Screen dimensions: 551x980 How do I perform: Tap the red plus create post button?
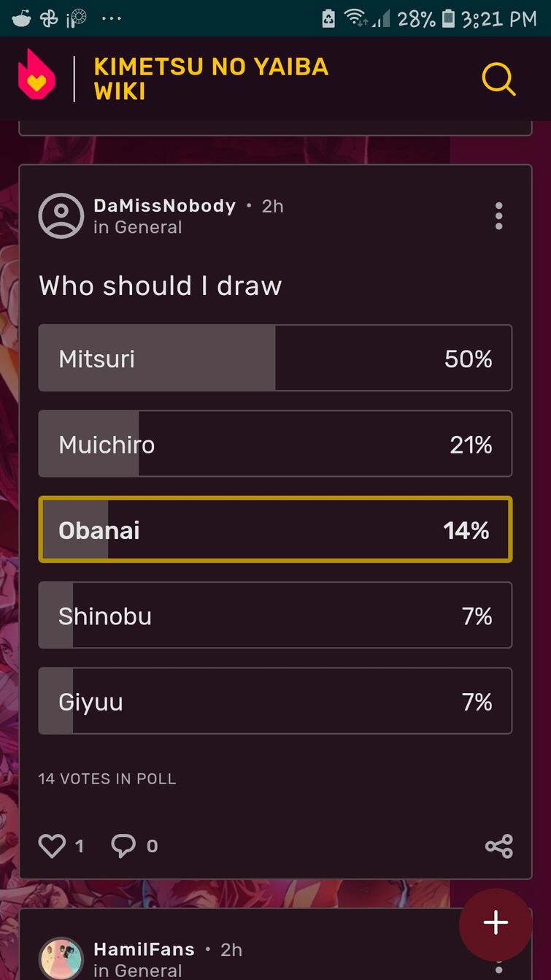496,923
